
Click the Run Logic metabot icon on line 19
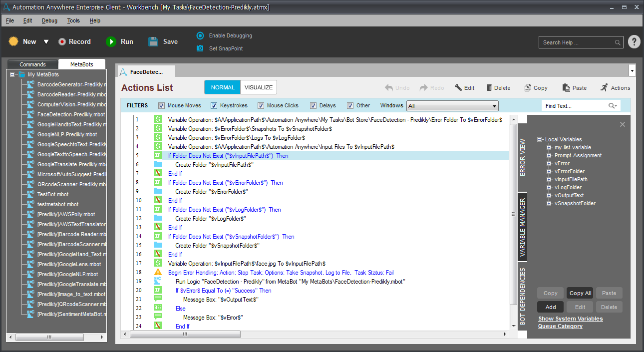click(158, 282)
